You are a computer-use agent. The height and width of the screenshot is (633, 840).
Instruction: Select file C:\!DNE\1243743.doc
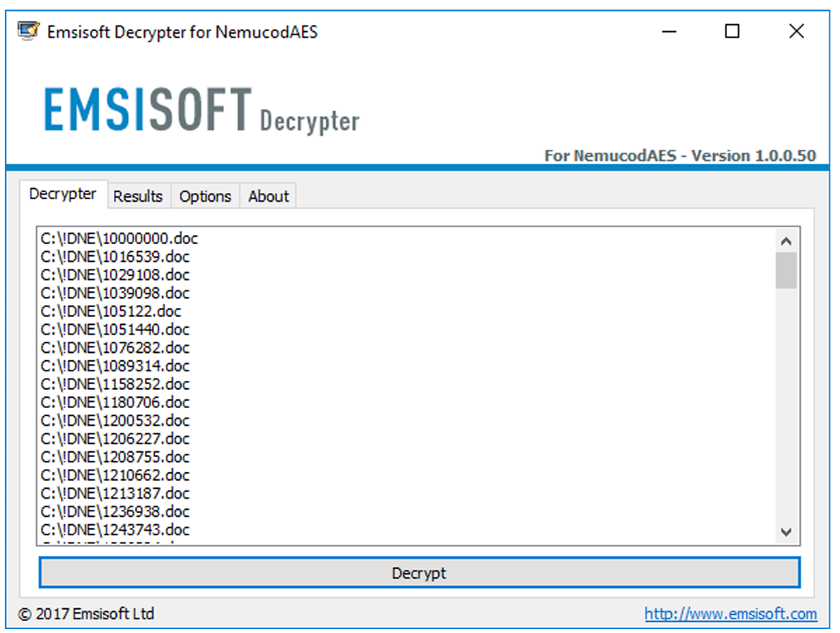[x=115, y=530]
